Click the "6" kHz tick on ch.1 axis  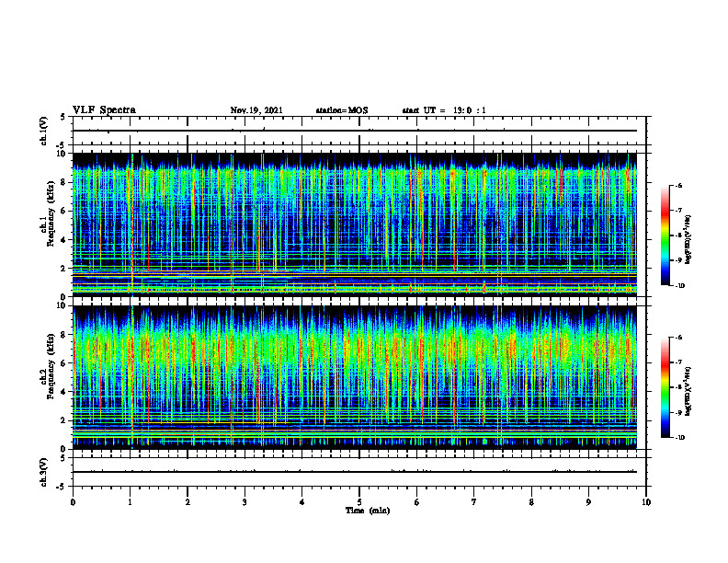click(63, 211)
